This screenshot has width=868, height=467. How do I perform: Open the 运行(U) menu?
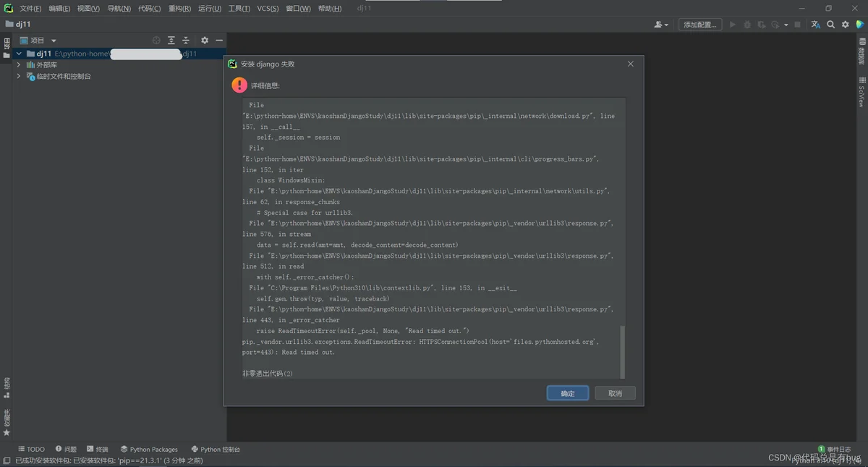(210, 9)
